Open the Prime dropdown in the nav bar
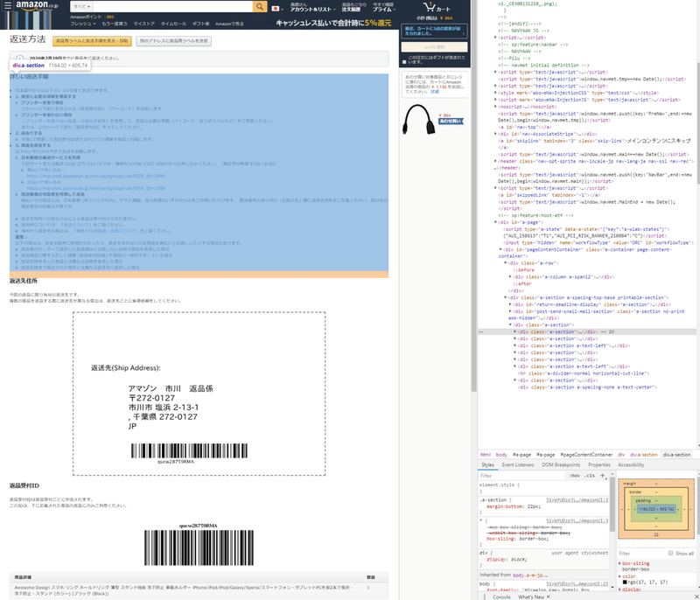 (x=384, y=7)
